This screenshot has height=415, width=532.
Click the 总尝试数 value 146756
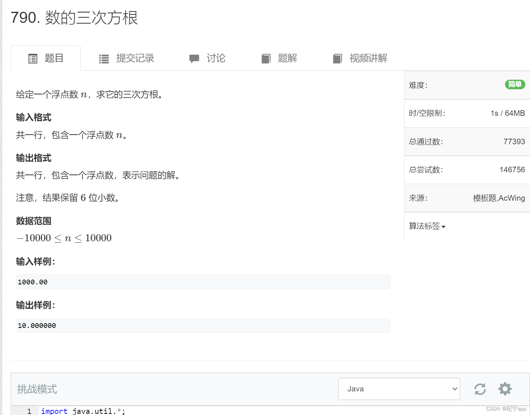tap(512, 170)
